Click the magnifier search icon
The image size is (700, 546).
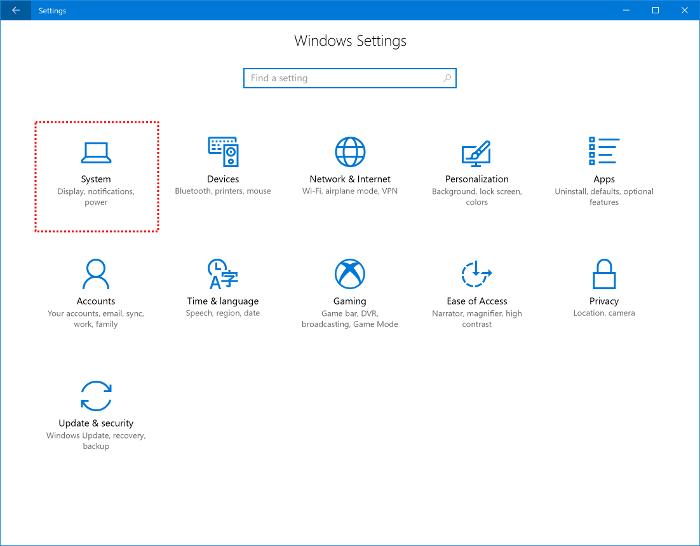coord(446,78)
